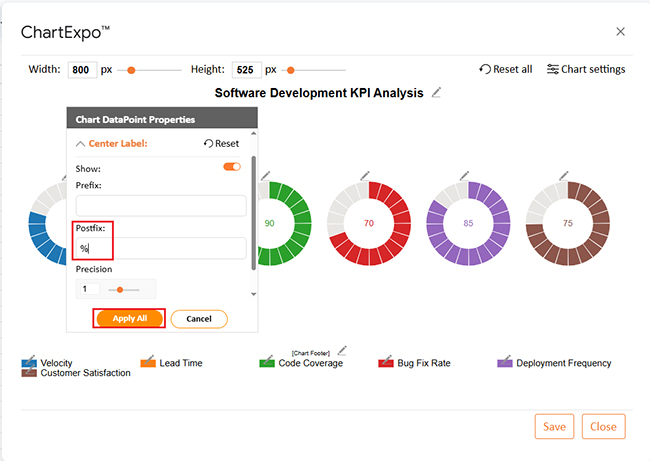Toggle the Show center label switch
This screenshot has width=650, height=461.
232,167
